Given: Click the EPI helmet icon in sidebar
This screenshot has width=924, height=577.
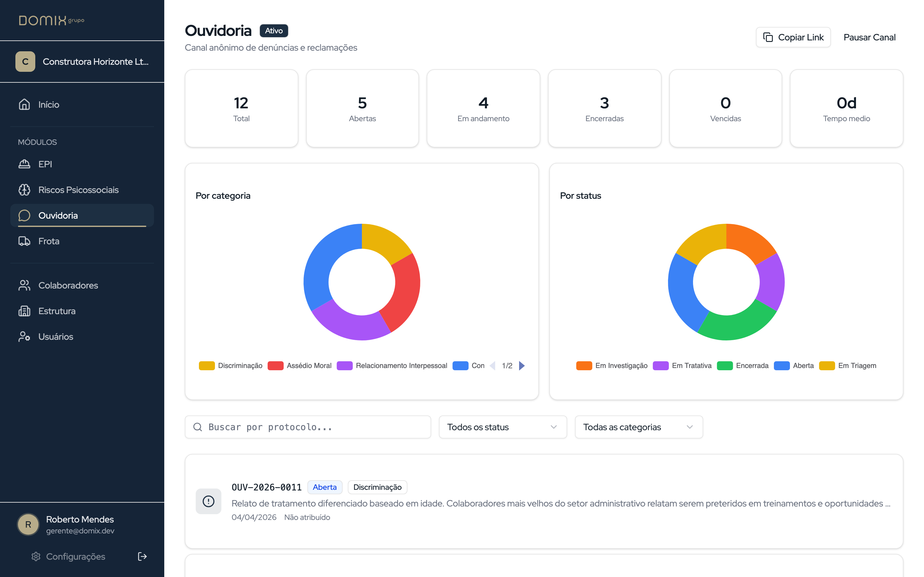Looking at the screenshot, I should click(x=24, y=164).
